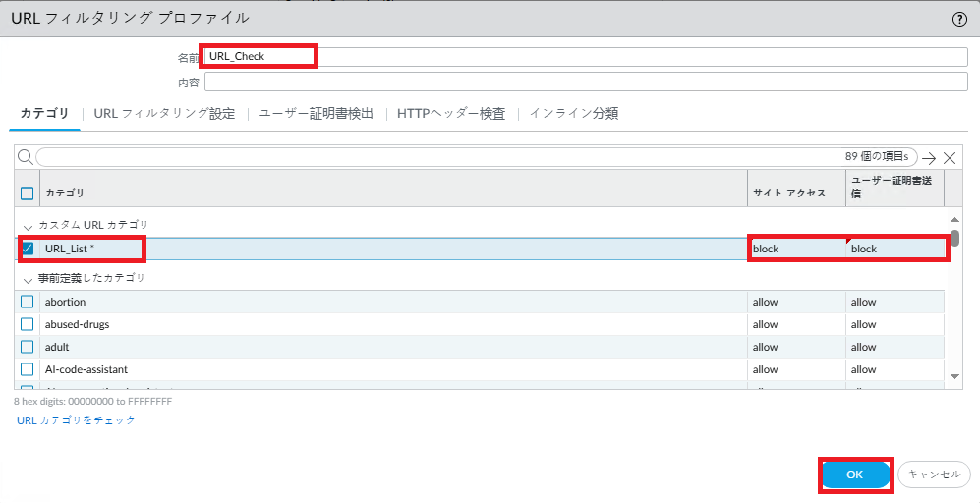Tick the adult category checkbox

point(28,347)
